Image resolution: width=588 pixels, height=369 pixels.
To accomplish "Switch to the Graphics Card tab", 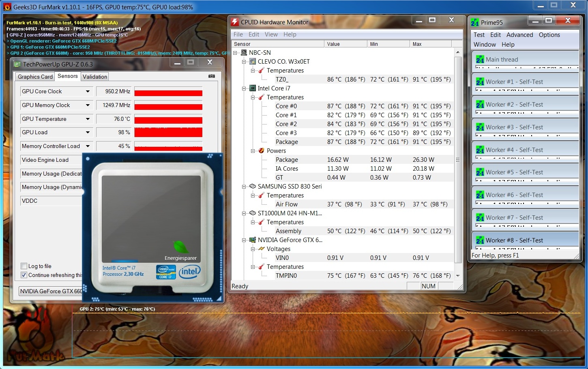I will [35, 77].
